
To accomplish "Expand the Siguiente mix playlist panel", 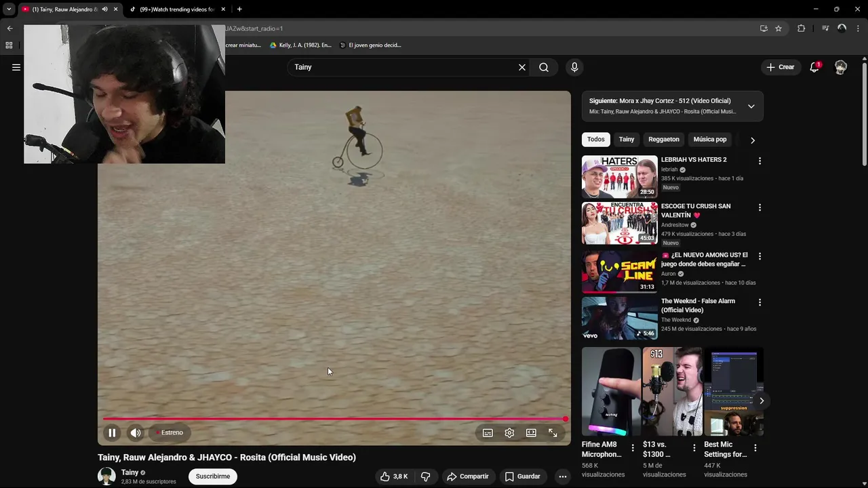I will [x=751, y=106].
